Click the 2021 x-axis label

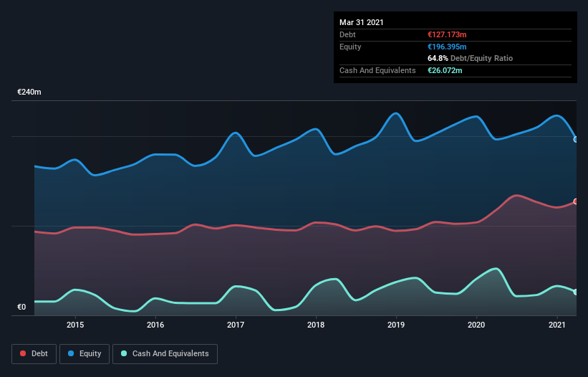coord(557,325)
